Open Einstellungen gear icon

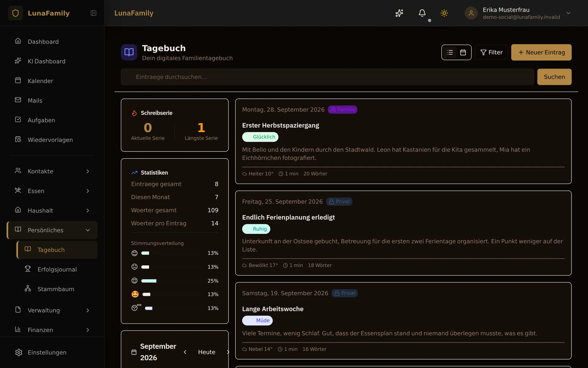point(19,353)
